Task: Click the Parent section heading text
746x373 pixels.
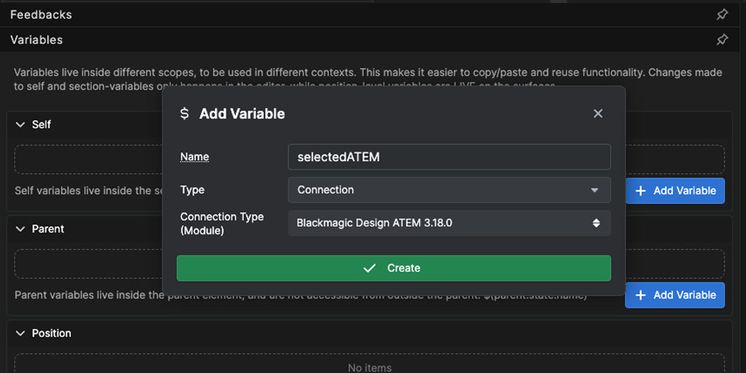Action: 48,229
